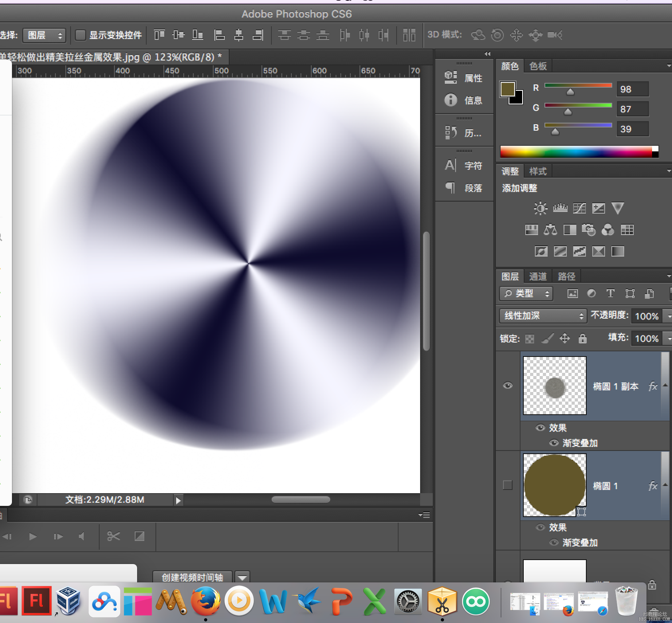Add a Vibrance adjustment
672x623 pixels.
pos(617,208)
